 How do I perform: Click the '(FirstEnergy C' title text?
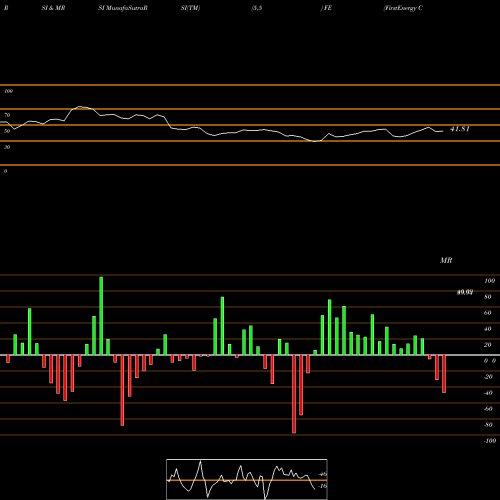coord(403,8)
